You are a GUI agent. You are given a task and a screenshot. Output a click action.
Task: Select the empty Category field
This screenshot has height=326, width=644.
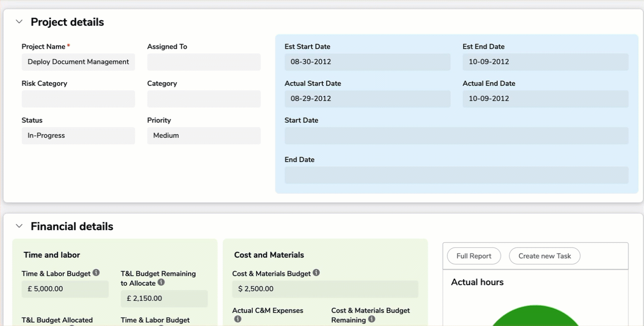coord(204,99)
